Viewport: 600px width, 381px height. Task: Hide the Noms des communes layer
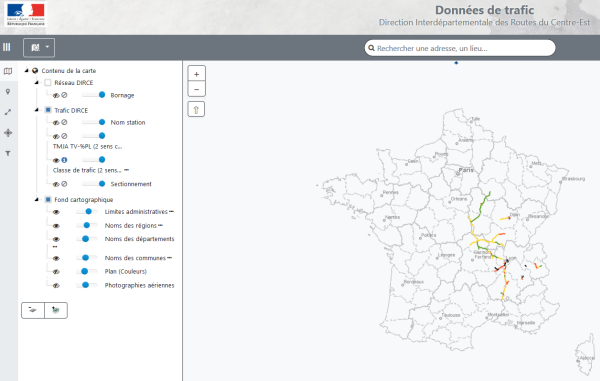56,258
